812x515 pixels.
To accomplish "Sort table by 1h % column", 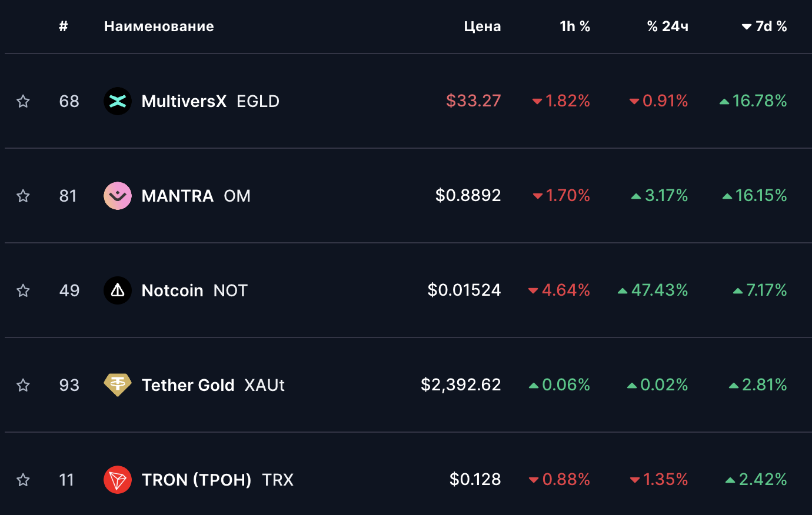I will click(575, 26).
